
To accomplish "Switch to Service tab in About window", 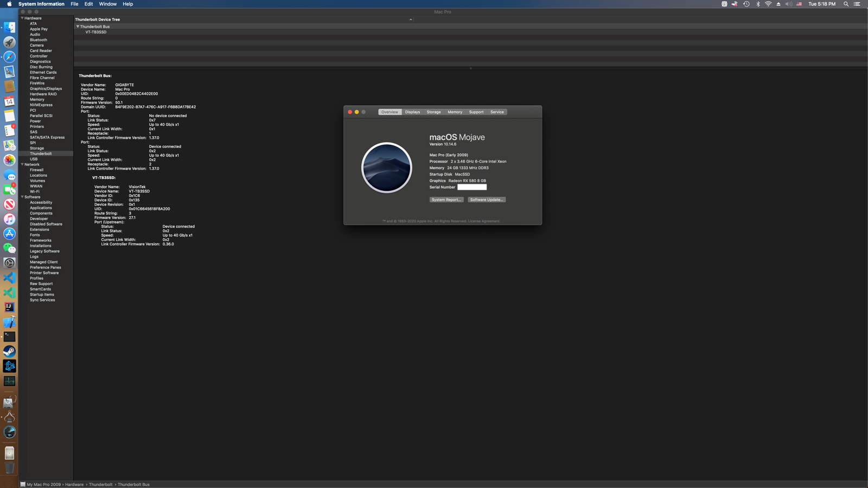I will [497, 112].
